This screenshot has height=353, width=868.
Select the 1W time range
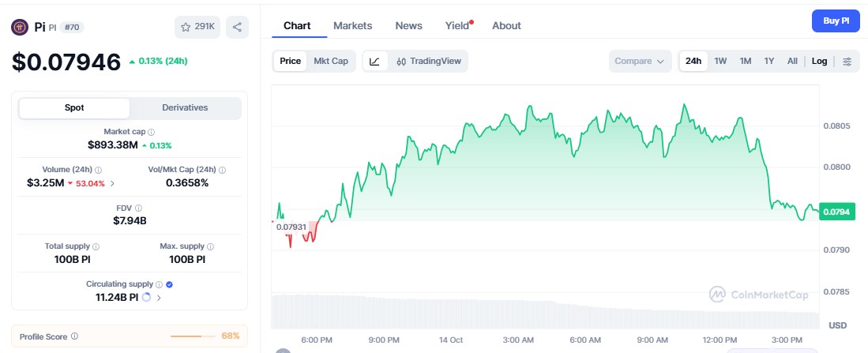click(720, 62)
